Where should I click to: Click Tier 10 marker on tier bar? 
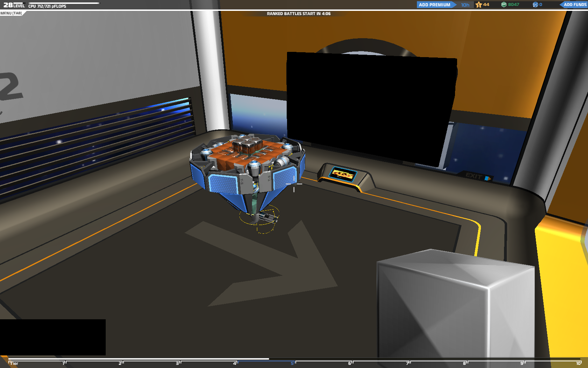pos(579,363)
